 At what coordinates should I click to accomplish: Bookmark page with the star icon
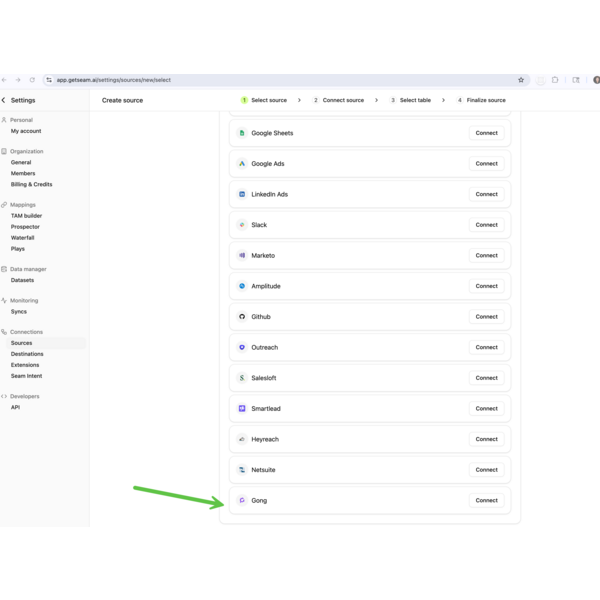[521, 80]
